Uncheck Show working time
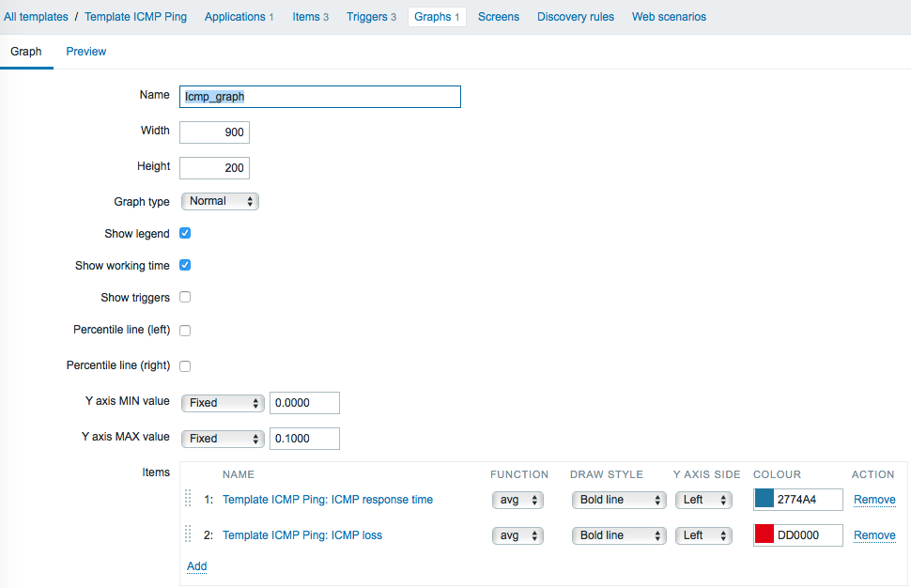Screen dimensions: 911x588 pos(185,265)
